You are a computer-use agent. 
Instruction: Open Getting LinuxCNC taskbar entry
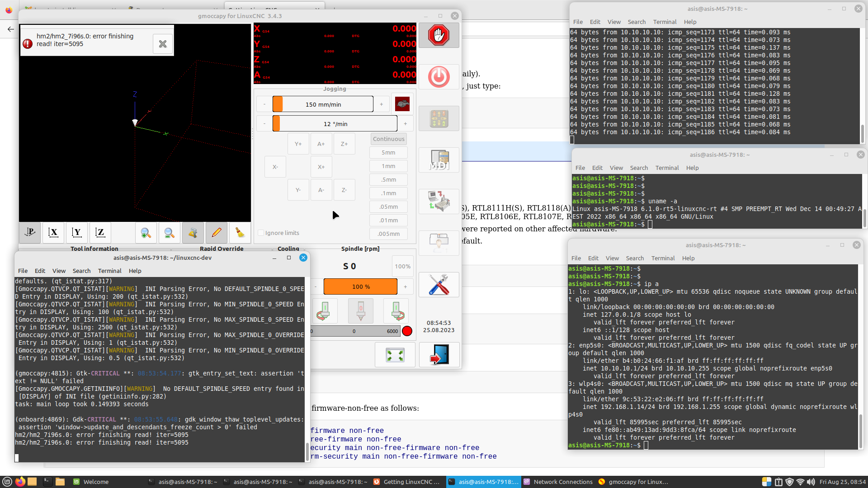[x=407, y=482]
